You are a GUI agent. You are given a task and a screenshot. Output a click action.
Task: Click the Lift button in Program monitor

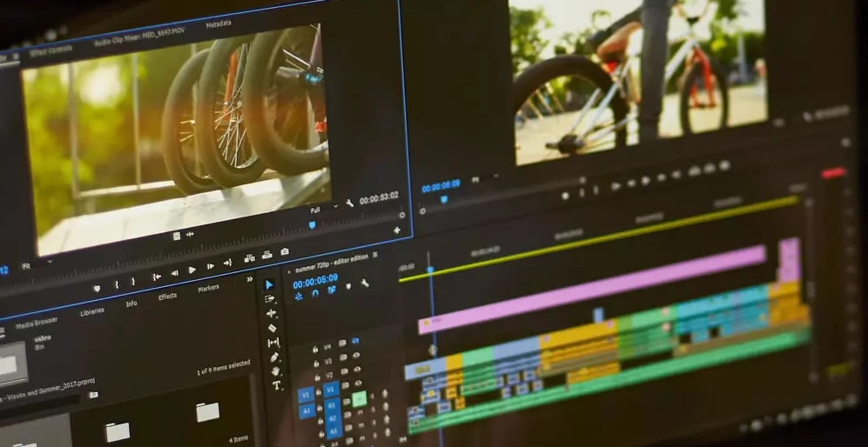[694, 171]
